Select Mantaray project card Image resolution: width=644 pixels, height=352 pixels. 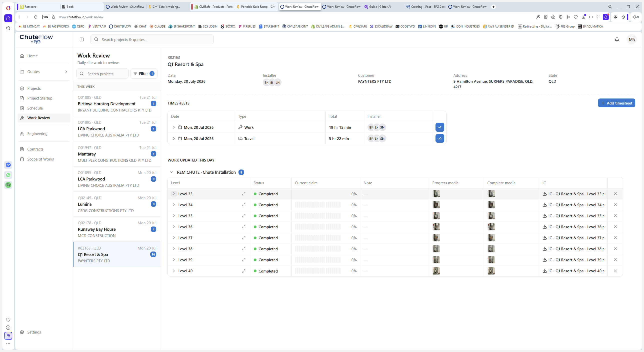(x=117, y=154)
